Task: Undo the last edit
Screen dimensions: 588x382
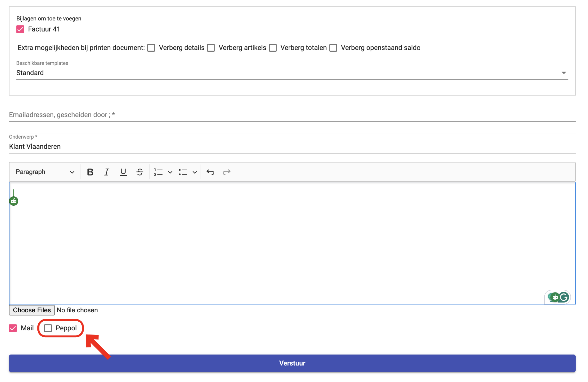Action: pos(210,172)
